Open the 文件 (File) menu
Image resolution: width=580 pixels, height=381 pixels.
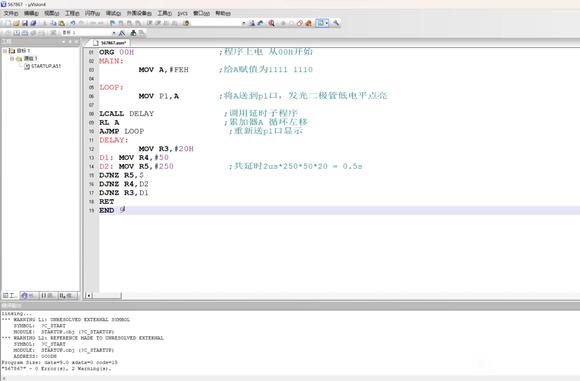tap(11, 13)
